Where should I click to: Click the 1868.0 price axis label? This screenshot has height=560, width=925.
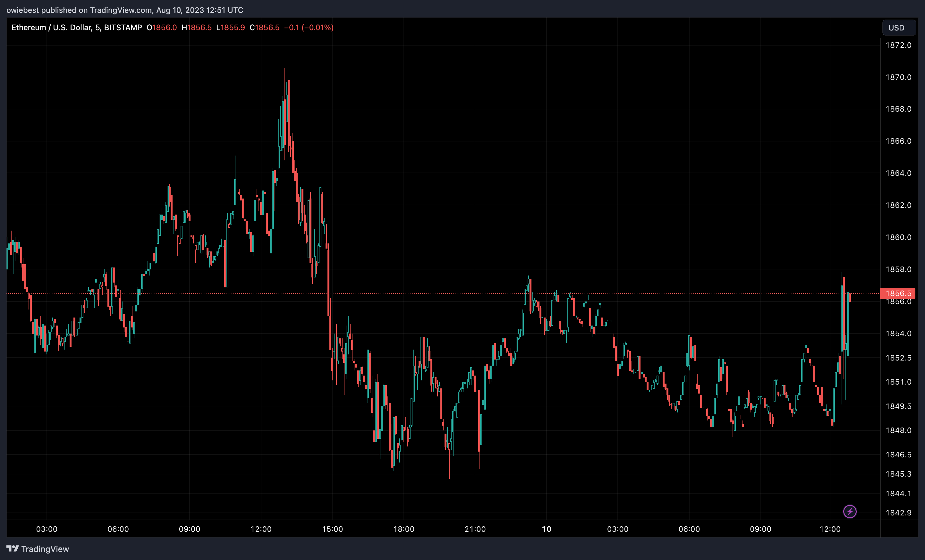coord(898,109)
